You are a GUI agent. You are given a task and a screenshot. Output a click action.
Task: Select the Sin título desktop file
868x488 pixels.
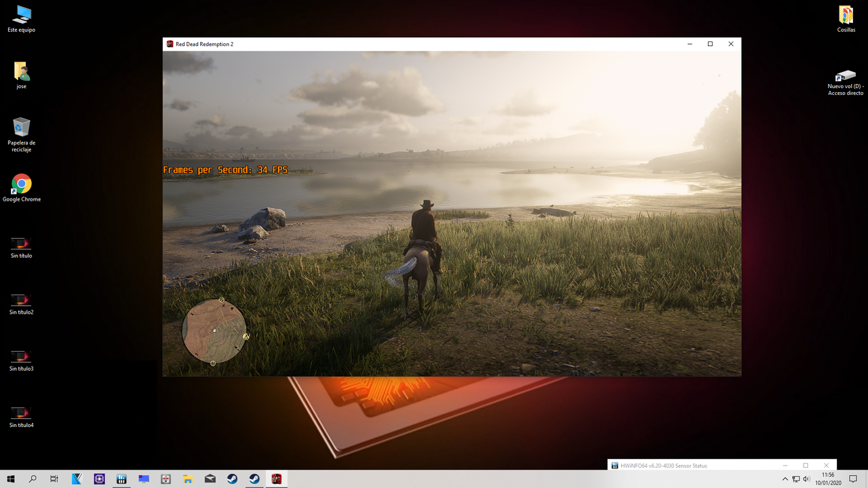coord(21,247)
